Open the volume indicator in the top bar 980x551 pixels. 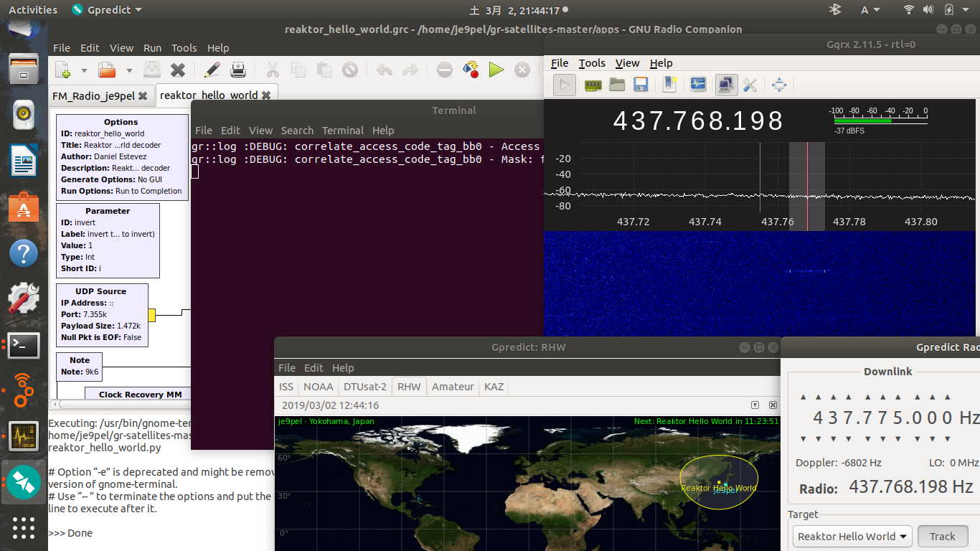(x=928, y=10)
